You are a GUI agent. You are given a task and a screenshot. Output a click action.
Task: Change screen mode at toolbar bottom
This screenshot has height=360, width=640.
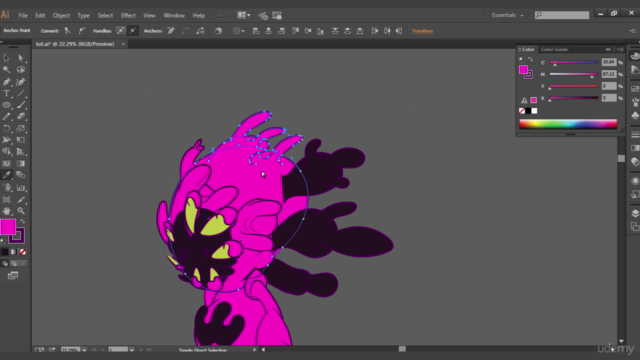click(13, 276)
